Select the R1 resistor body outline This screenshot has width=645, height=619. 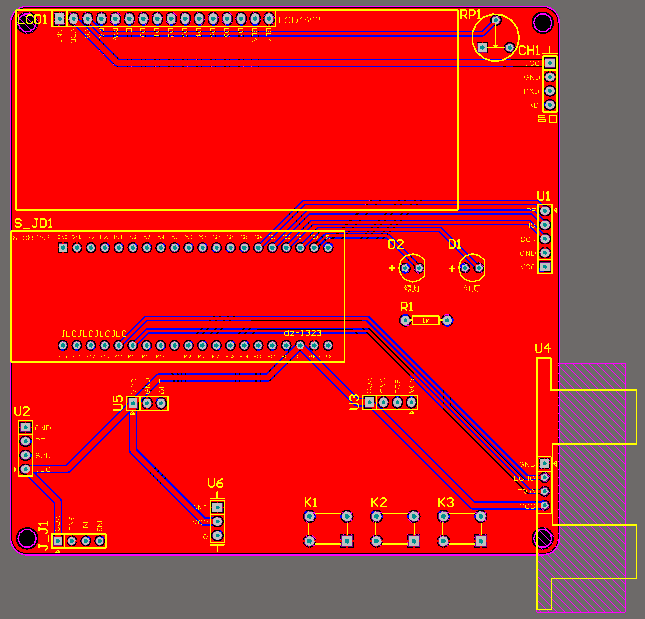coord(426,320)
